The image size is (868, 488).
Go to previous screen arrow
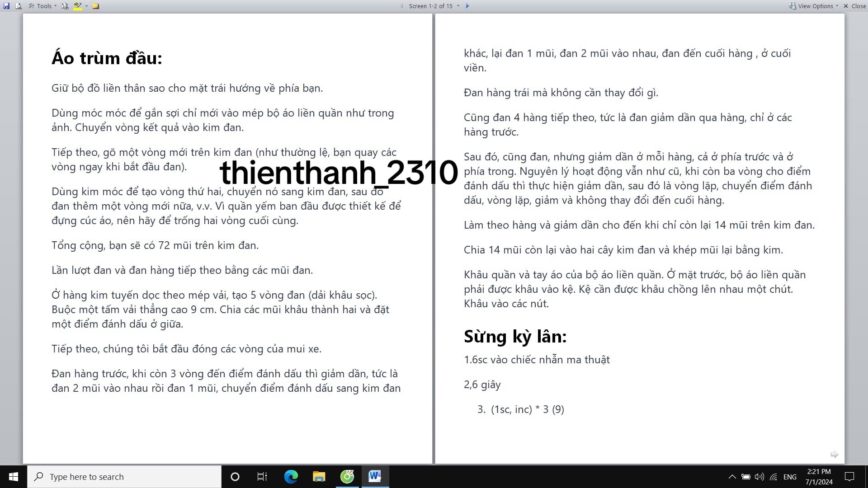[401, 6]
